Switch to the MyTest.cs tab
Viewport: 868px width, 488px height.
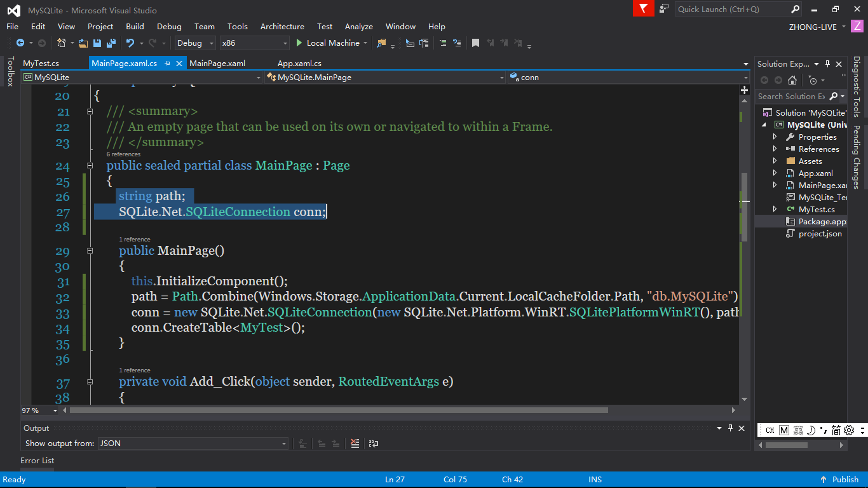[x=41, y=64]
